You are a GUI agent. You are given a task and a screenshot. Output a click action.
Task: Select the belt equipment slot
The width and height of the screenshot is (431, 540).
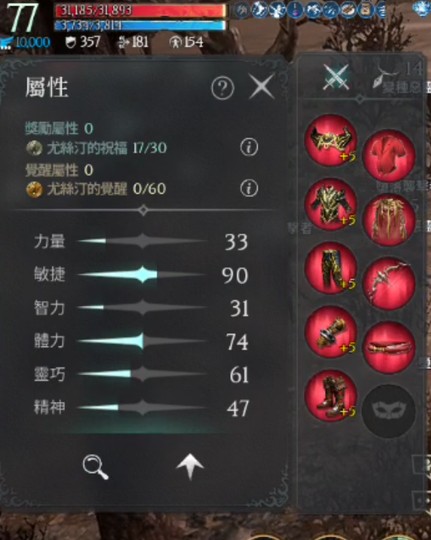[x=389, y=347]
